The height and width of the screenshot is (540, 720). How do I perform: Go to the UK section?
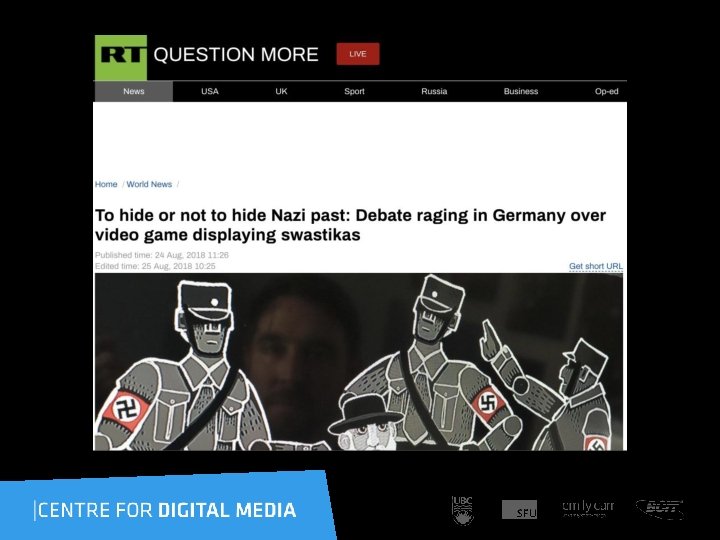(281, 91)
